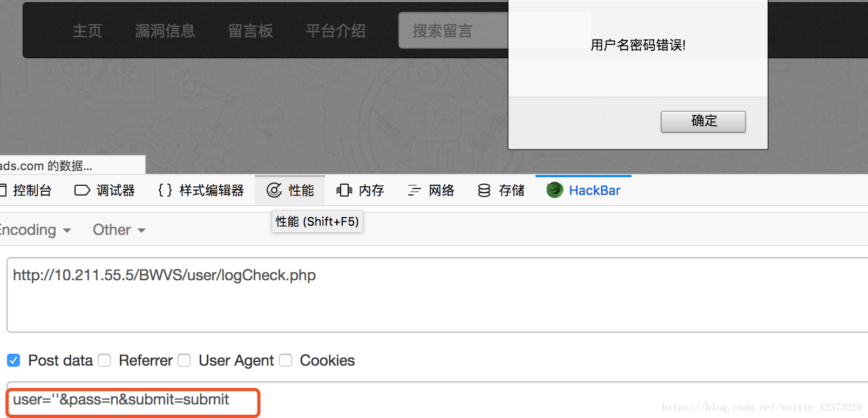Focus the logCheck.php URL text area
The height and width of the screenshot is (418, 868).
tap(437, 295)
